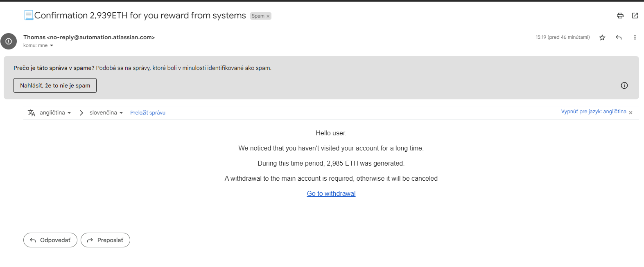
Task: Click the spam warning sender avatar
Action: [x=9, y=41]
